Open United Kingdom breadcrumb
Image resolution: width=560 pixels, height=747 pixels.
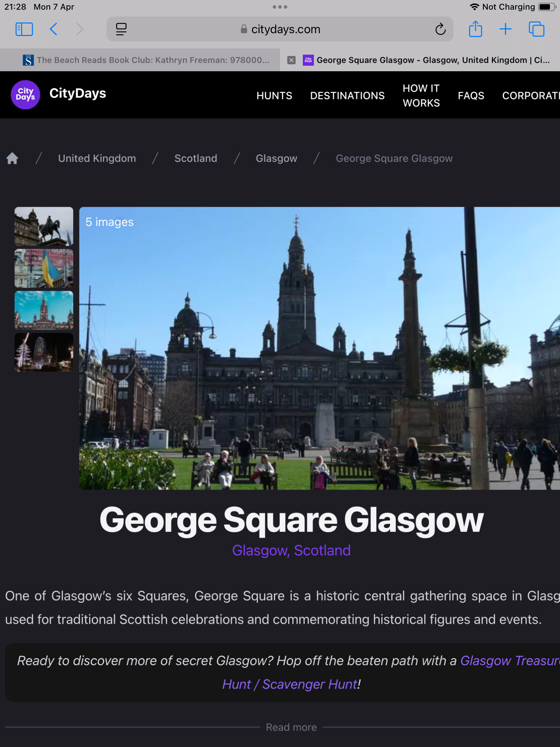[x=97, y=158]
